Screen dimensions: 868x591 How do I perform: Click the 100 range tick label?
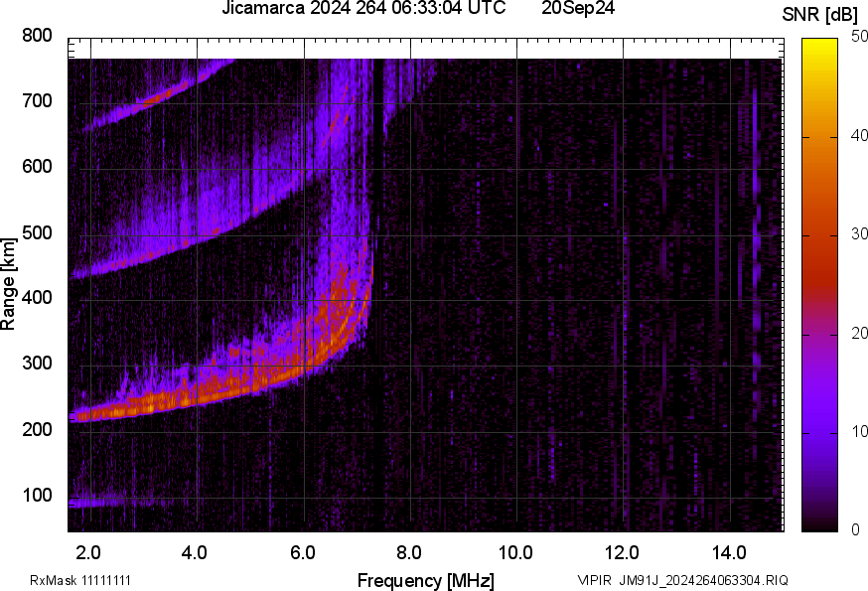(37, 496)
